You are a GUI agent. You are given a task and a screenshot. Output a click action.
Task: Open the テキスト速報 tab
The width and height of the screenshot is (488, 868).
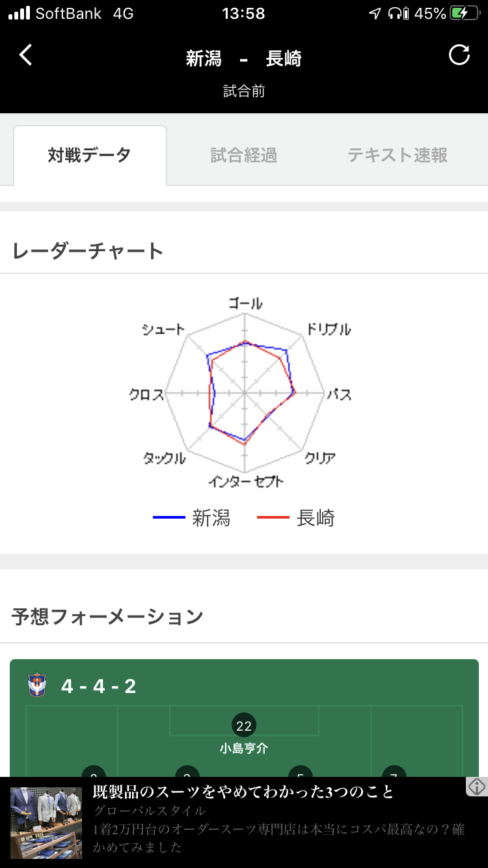coord(398,156)
